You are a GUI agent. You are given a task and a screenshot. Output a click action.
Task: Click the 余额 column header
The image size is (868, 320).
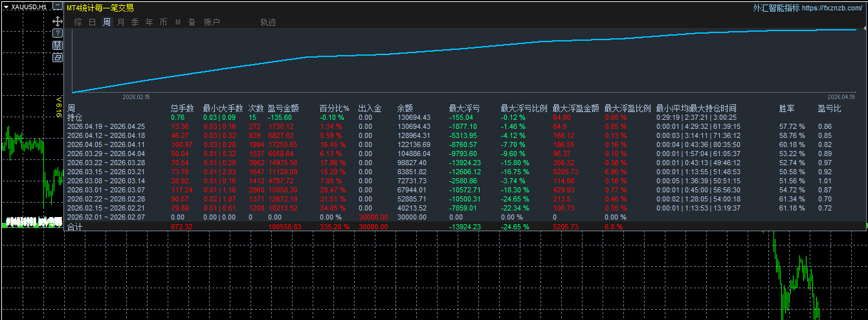(x=405, y=108)
